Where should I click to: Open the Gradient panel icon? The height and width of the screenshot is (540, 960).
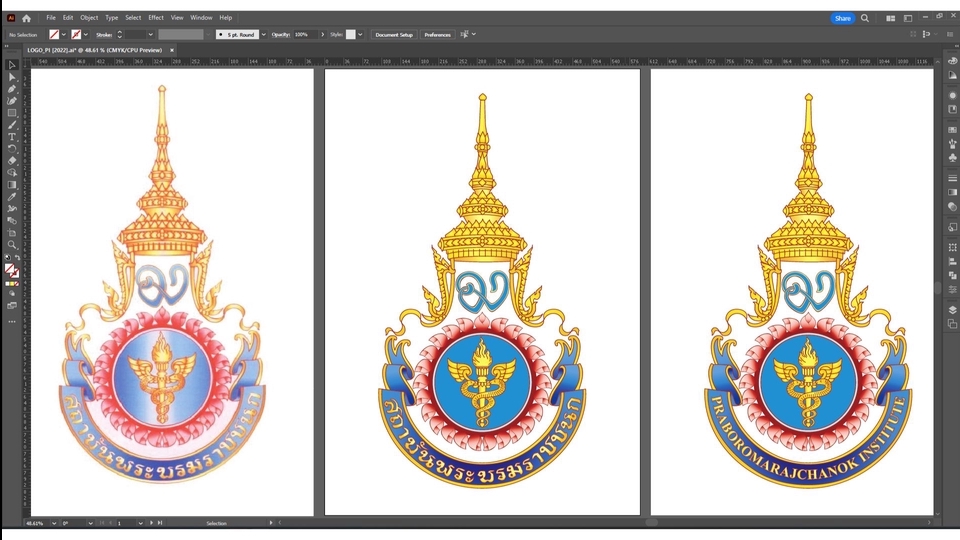(x=952, y=192)
